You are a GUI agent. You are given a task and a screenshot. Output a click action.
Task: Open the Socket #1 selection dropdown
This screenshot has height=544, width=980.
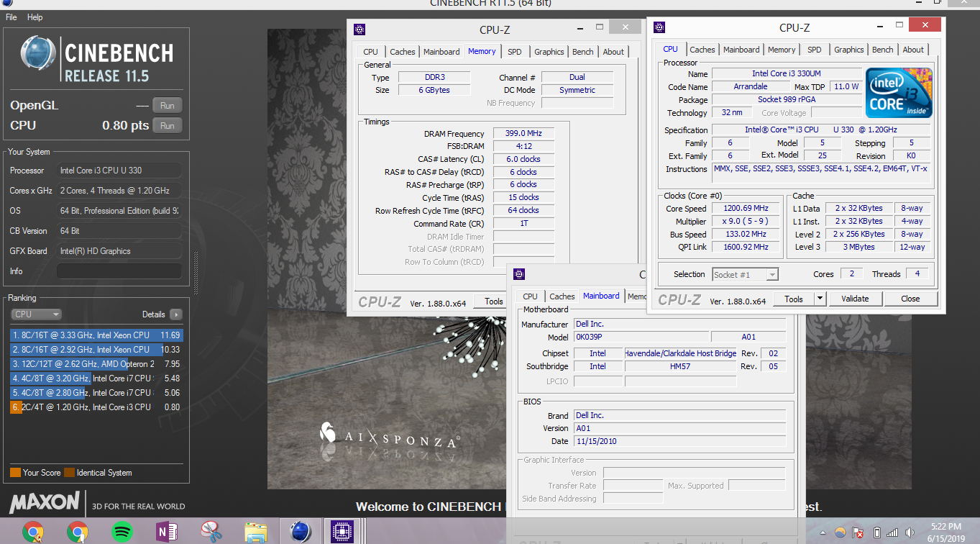coord(746,274)
